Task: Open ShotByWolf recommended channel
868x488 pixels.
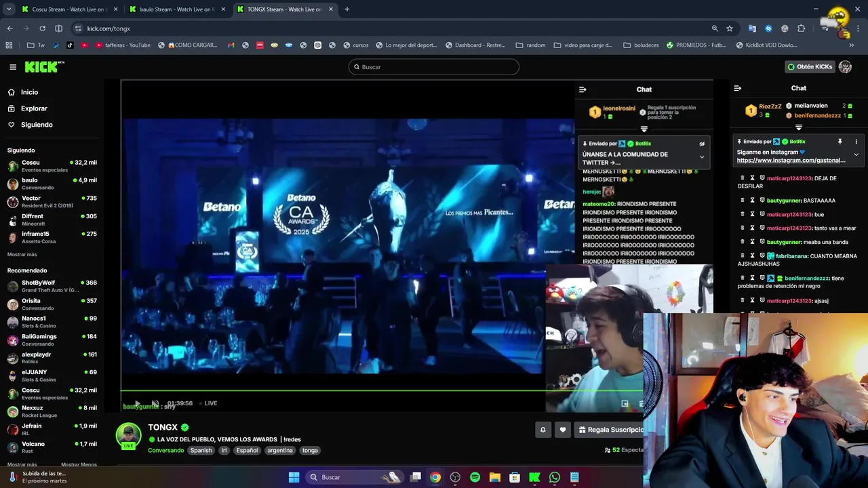Action: click(x=52, y=286)
